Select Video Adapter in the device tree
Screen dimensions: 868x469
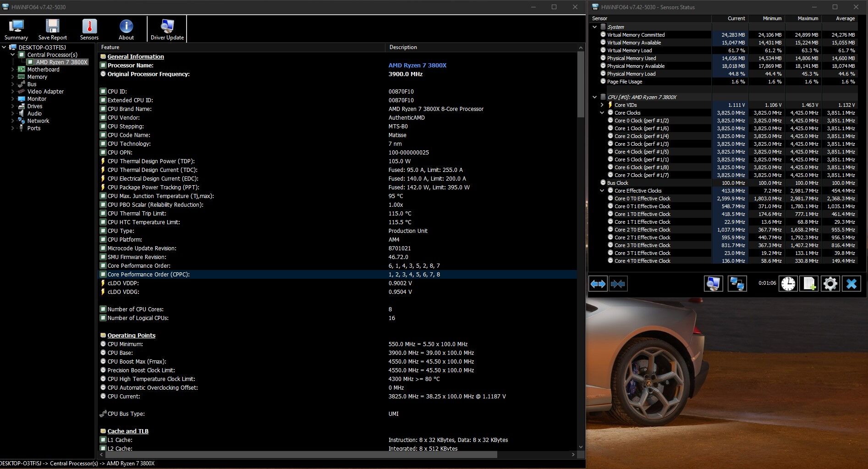(45, 92)
